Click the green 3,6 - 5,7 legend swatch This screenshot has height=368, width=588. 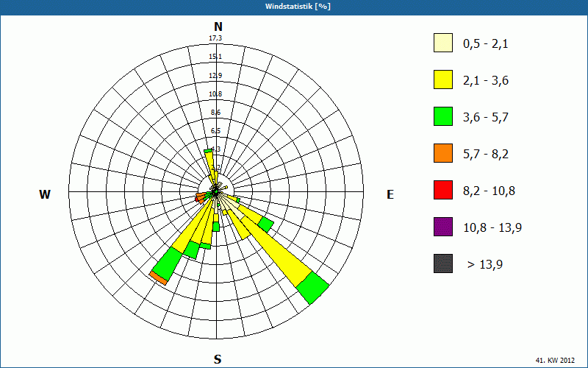tap(443, 116)
